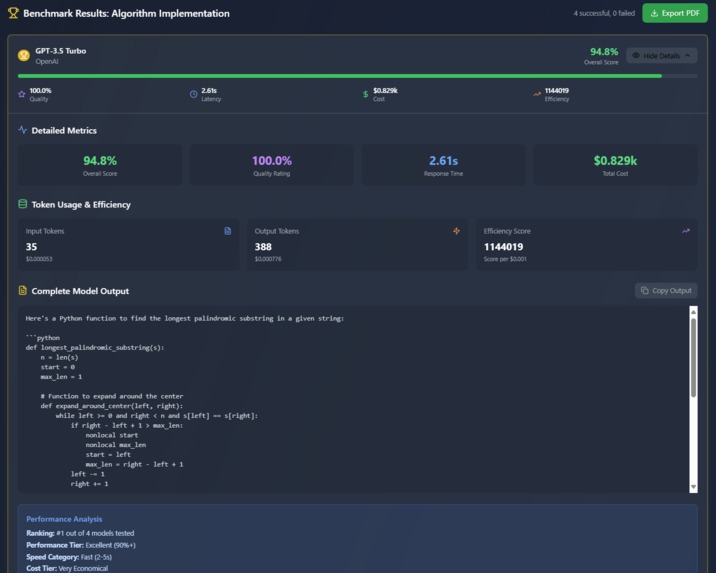The image size is (716, 573).
Task: Click the star Quality icon
Action: (x=21, y=94)
